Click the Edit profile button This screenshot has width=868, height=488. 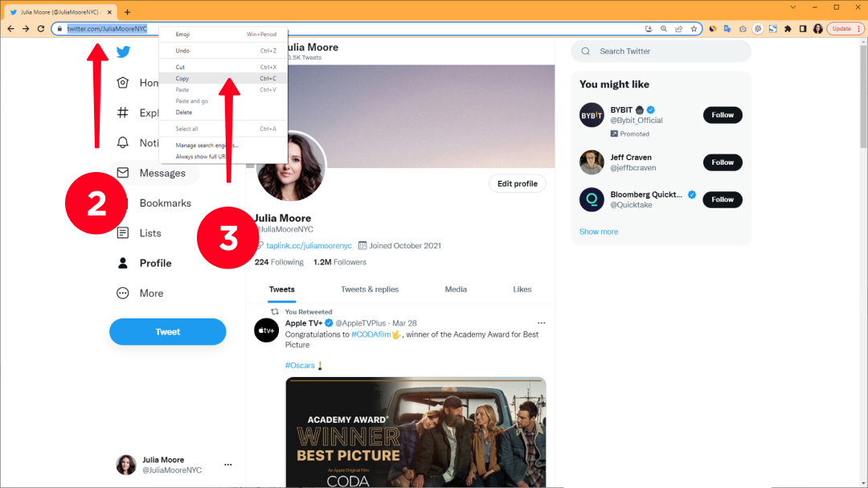517,183
